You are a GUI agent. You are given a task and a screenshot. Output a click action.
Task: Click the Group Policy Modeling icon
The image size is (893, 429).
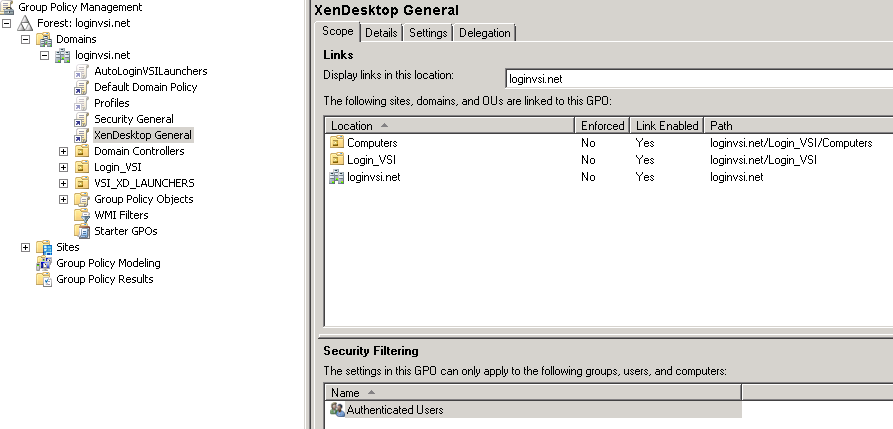(x=44, y=263)
